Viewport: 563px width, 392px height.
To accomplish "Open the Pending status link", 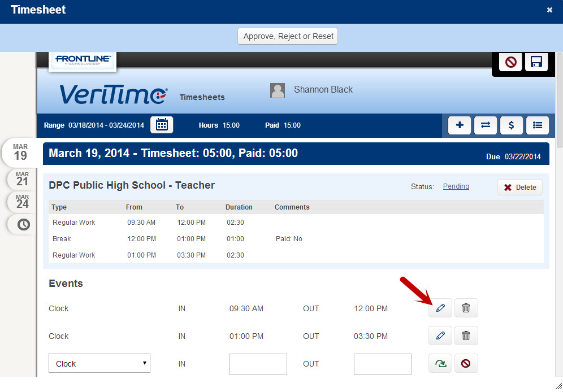I will [456, 186].
